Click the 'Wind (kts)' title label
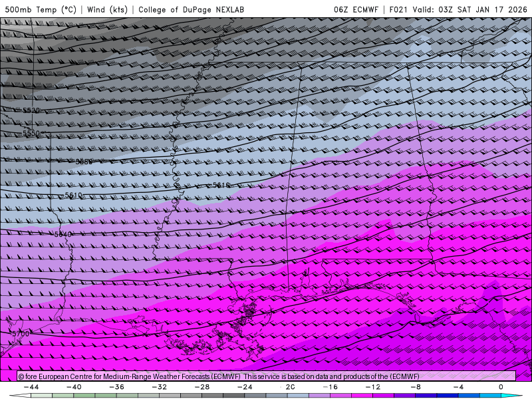Viewport: 532px width, 399px height. coord(108,9)
